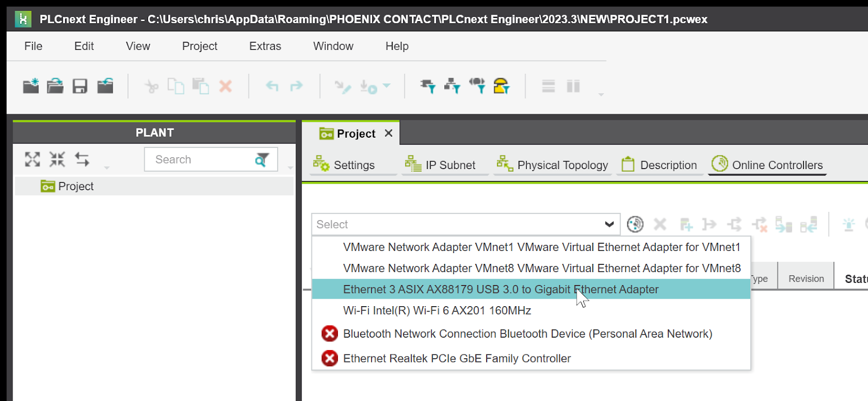Viewport: 868px width, 401px height.
Task: Open the View menu
Action: [x=138, y=46]
